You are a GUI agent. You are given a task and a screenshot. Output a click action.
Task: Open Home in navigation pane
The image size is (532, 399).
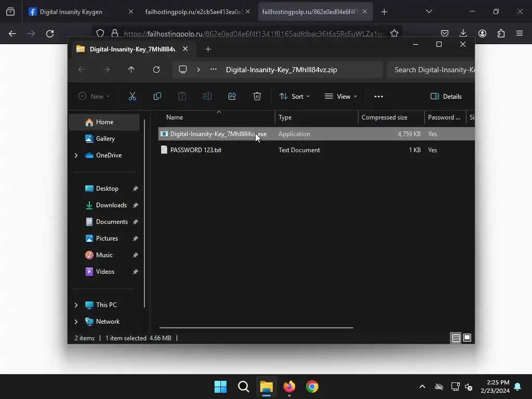(104, 122)
